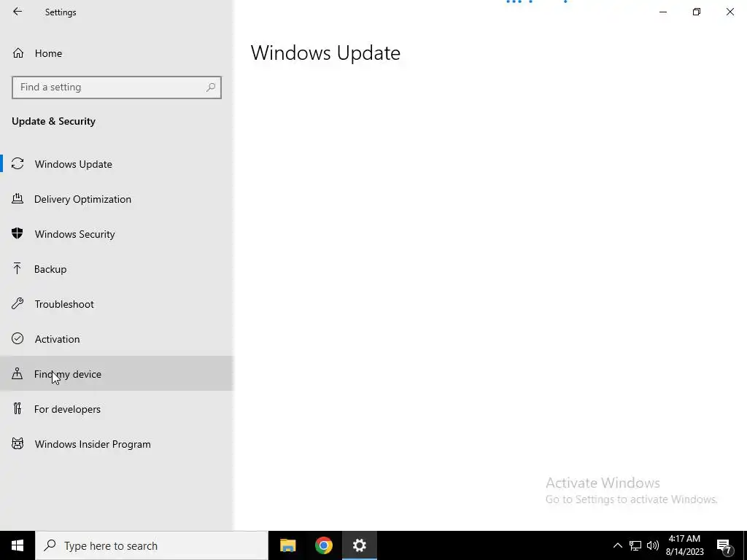
Task: Open the taskbar clock and date
Action: tap(684, 545)
